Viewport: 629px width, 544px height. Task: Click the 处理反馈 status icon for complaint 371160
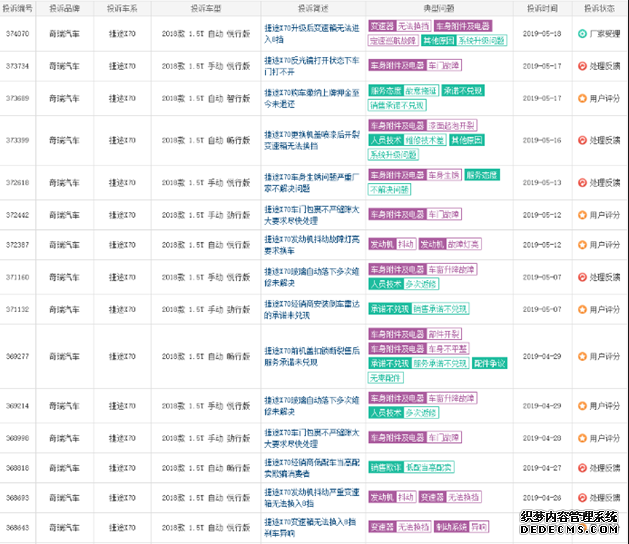[582, 277]
